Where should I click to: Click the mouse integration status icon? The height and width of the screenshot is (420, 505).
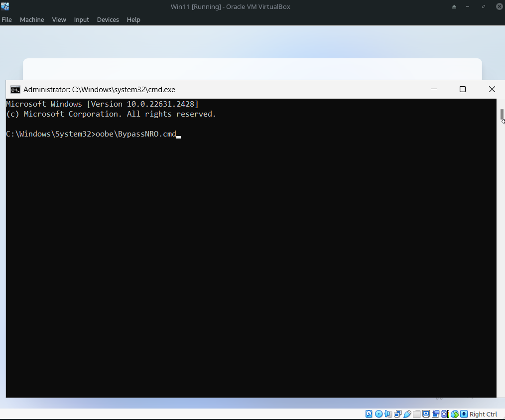454,414
